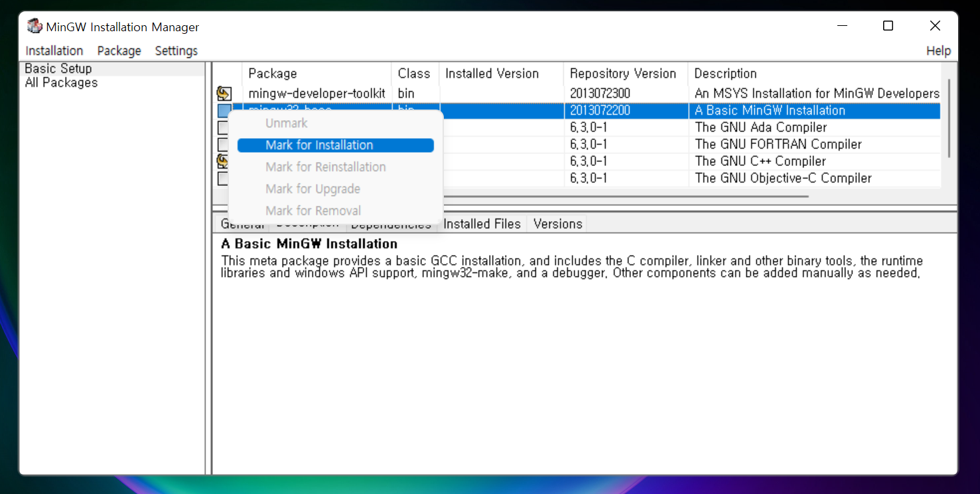Choose Mark for Installation in context menu
Viewport: 980px width, 494px height.
pos(336,145)
